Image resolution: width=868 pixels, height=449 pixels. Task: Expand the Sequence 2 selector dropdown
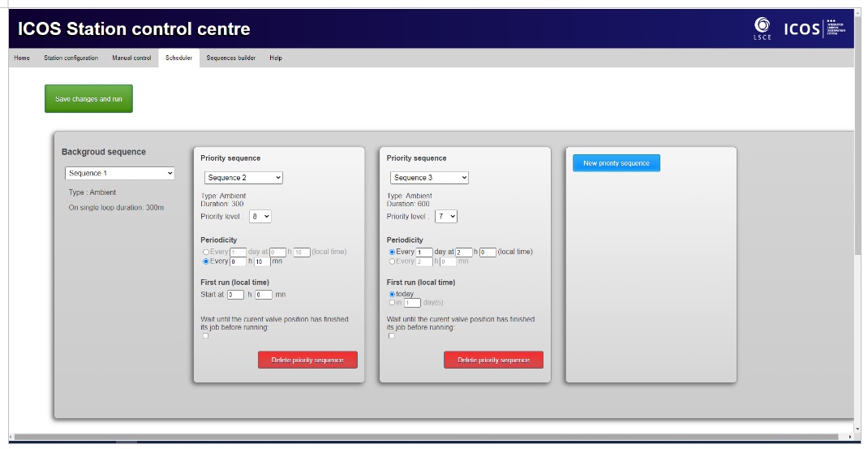pyautogui.click(x=243, y=178)
